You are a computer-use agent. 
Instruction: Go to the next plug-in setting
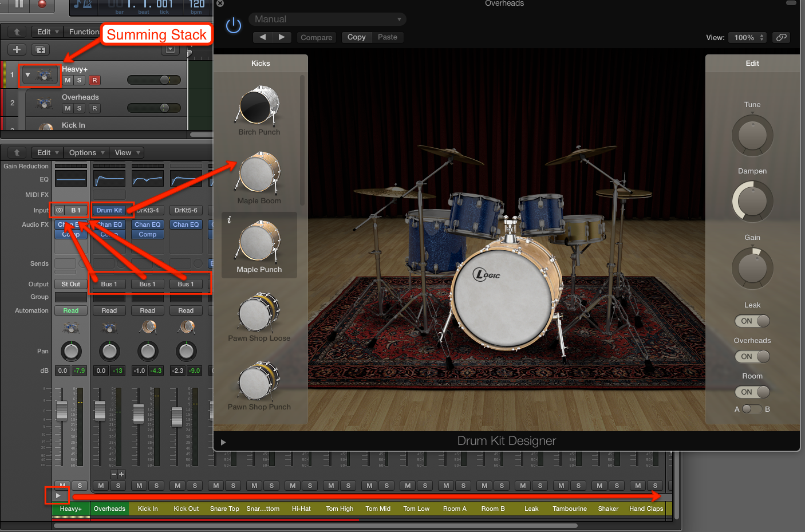(x=282, y=37)
